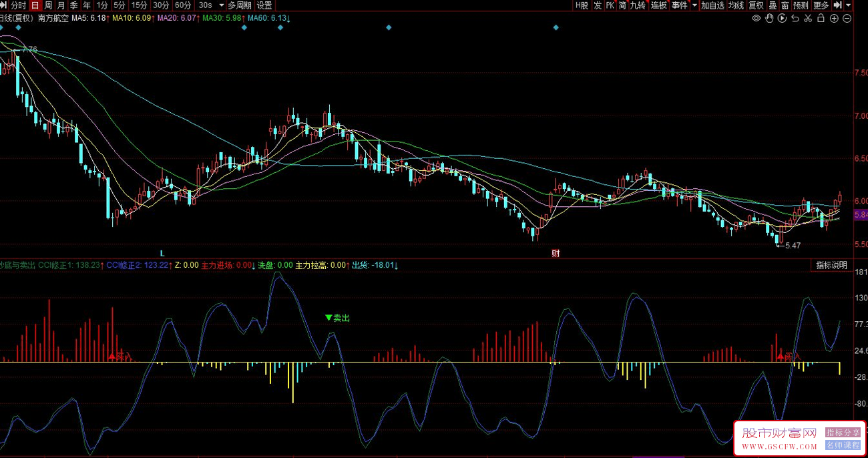Select the 日 daily period tab
The width and height of the screenshot is (868, 458).
[x=35, y=5]
